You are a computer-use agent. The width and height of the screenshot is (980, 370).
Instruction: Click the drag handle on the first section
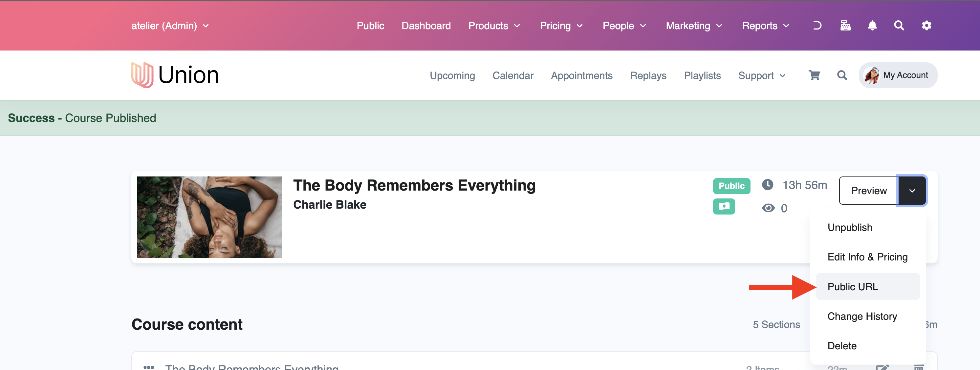149,367
